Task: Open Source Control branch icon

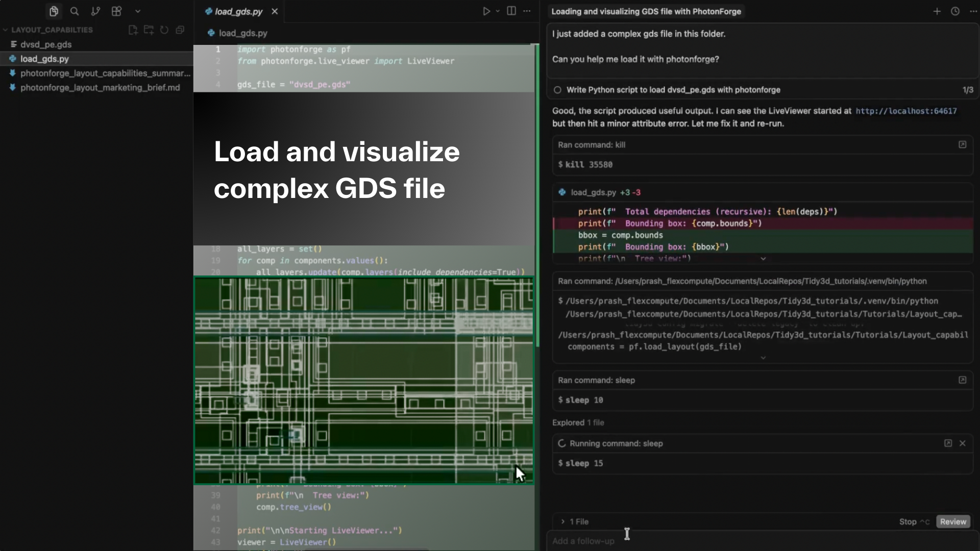Action: [x=95, y=11]
